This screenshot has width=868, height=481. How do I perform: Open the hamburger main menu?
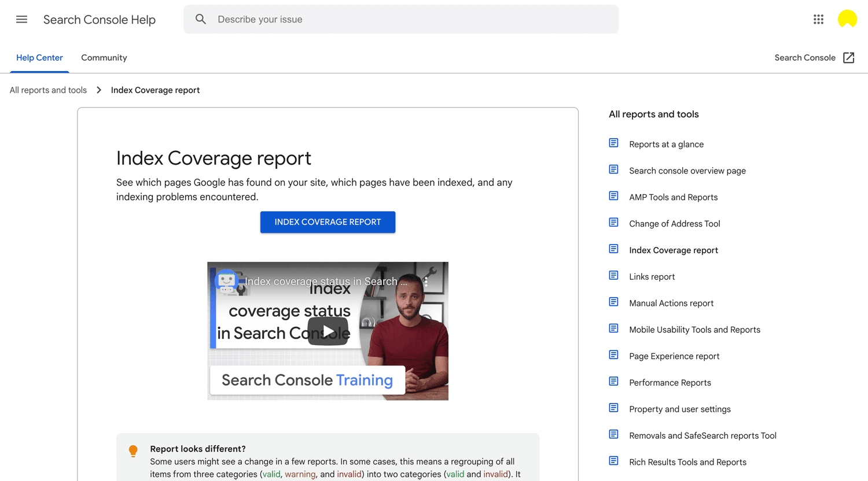[21, 20]
